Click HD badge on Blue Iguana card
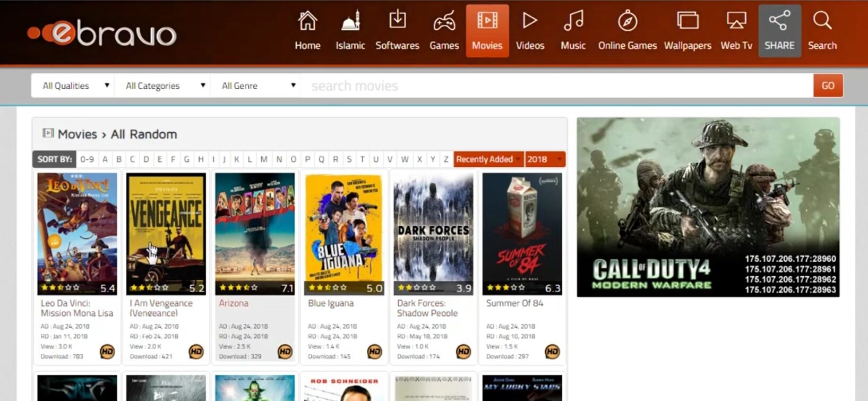Viewport: 868px width, 401px height. tap(374, 352)
